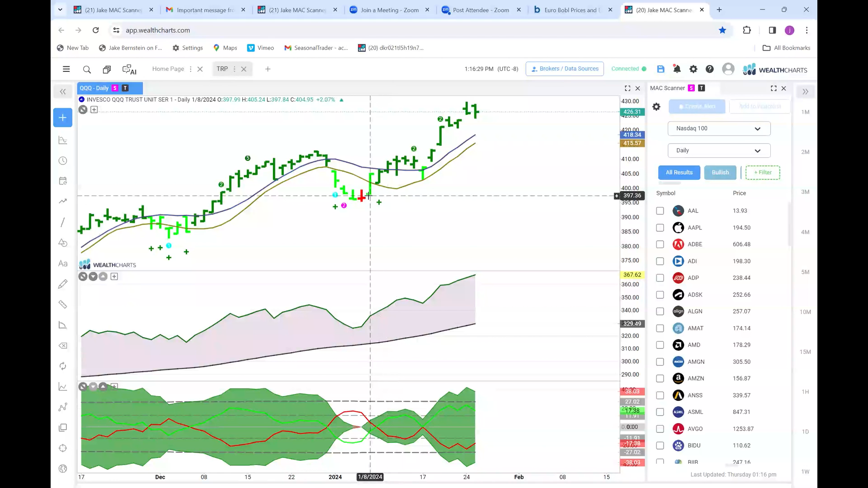Switch to Home Page workspace tab

[168, 69]
